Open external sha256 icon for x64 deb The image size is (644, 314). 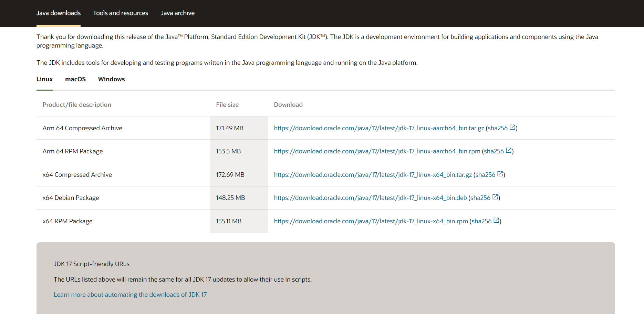[495, 197]
